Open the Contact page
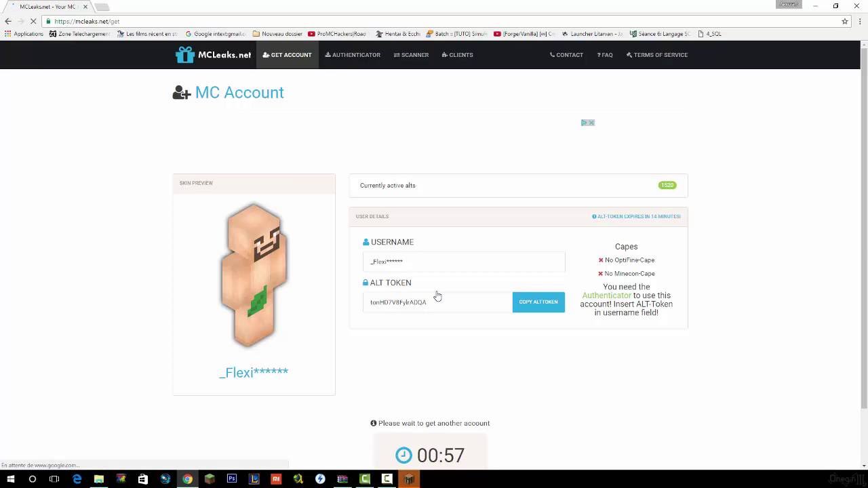Viewport: 868px width, 488px height. pyautogui.click(x=566, y=55)
